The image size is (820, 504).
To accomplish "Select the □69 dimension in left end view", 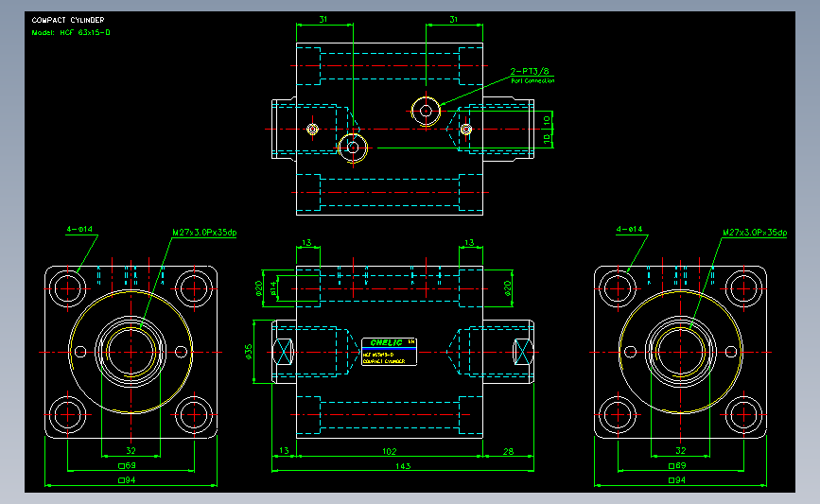I will 127,465.
